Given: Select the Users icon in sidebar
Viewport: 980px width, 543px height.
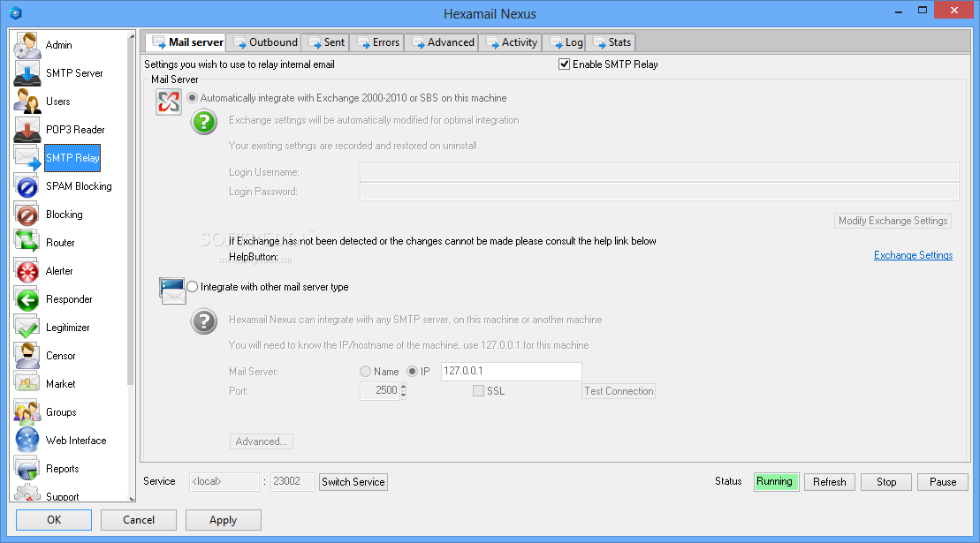Looking at the screenshot, I should point(27,102).
